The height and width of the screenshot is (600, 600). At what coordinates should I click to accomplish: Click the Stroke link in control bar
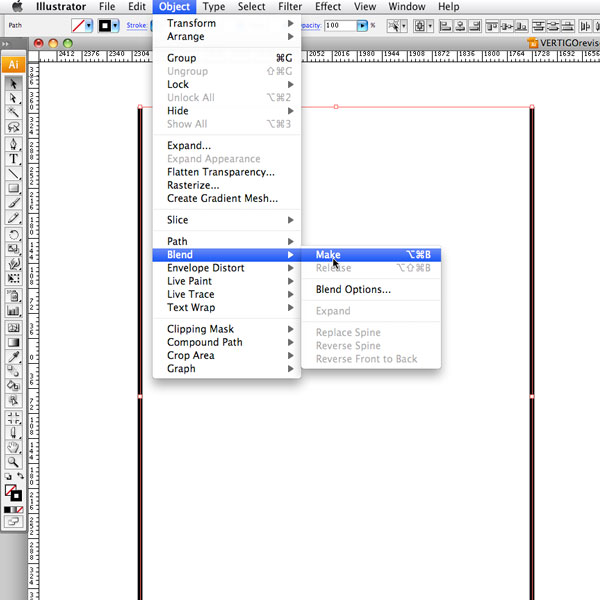tap(136, 25)
